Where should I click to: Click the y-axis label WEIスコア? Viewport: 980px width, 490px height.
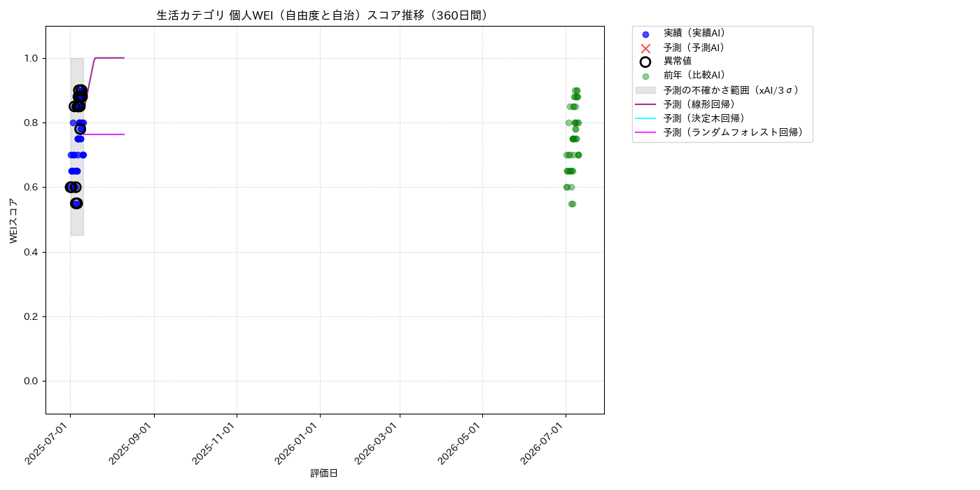(x=14, y=220)
